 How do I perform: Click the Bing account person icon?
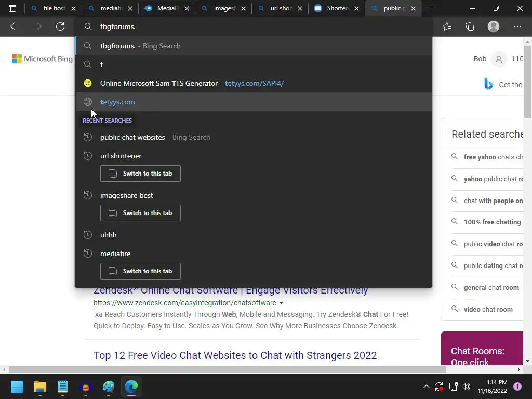coord(498,59)
